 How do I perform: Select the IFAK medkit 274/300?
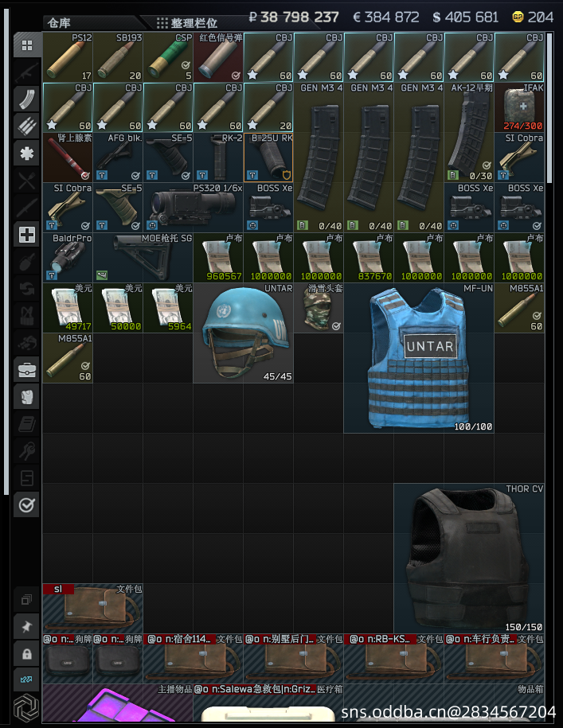(x=519, y=107)
